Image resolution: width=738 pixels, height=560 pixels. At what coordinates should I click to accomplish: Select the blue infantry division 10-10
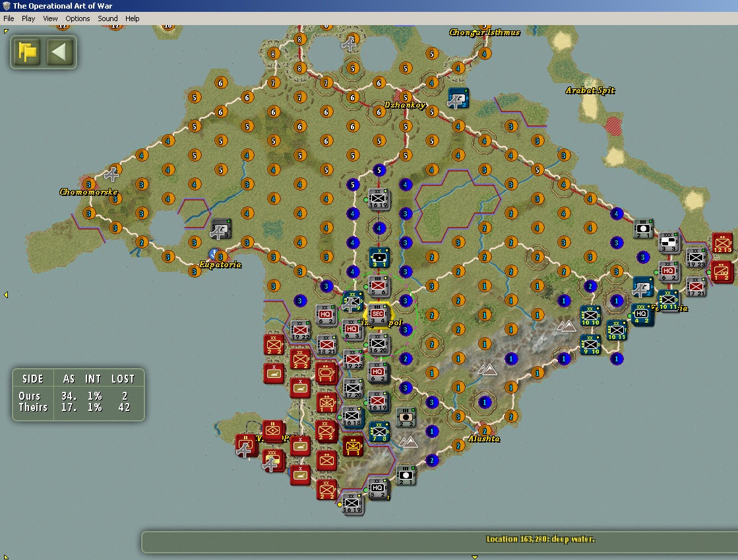coord(590,316)
